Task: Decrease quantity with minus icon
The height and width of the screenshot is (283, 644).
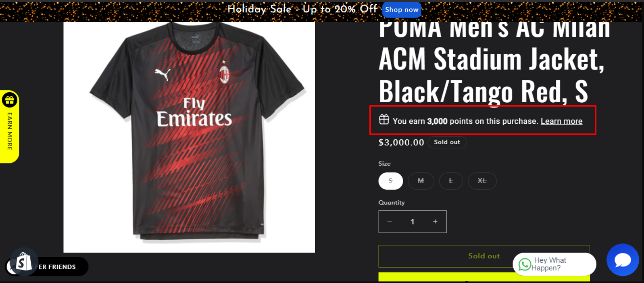Action: point(389,221)
